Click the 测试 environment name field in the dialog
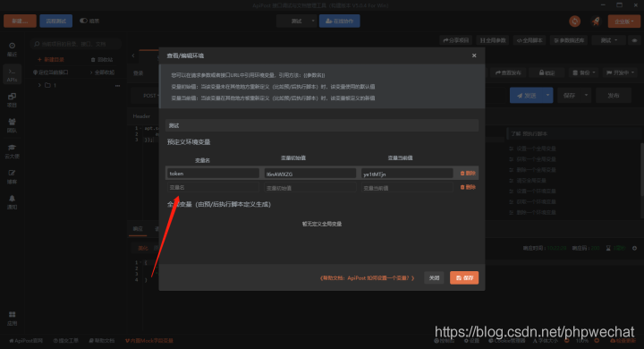Image resolution: width=644 pixels, height=349 pixels. 322,126
